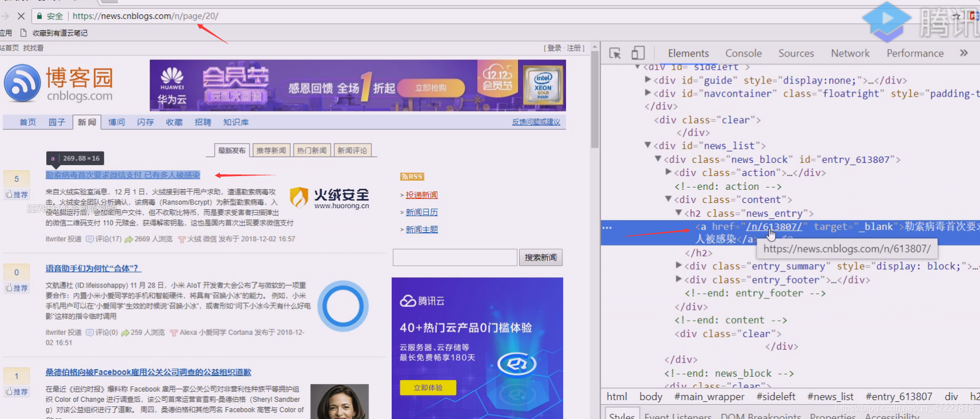Click the 推荐 vote icon under count 0
The width and height of the screenshot is (980, 419).
pyautogui.click(x=17, y=288)
